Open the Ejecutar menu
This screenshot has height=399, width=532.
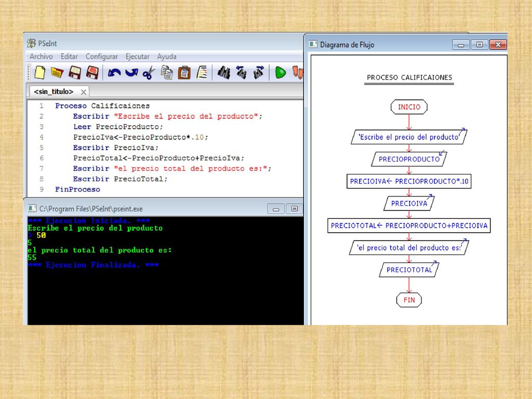point(137,56)
